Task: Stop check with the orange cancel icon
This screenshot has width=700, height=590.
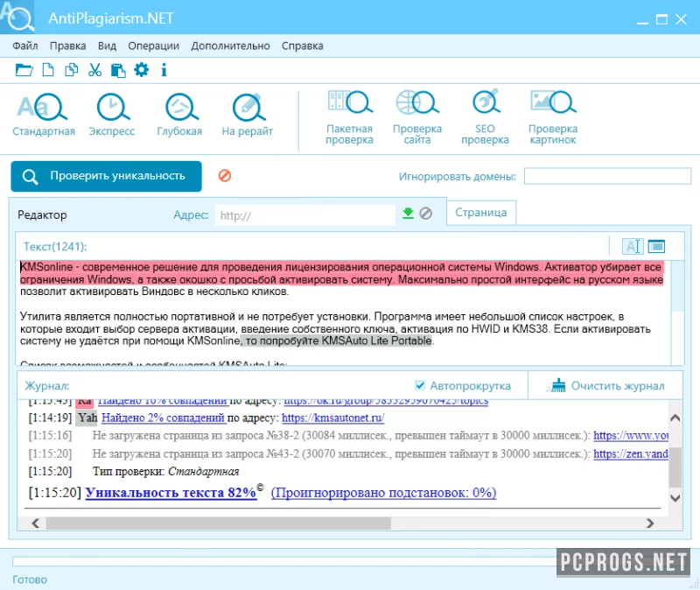Action: tap(225, 176)
